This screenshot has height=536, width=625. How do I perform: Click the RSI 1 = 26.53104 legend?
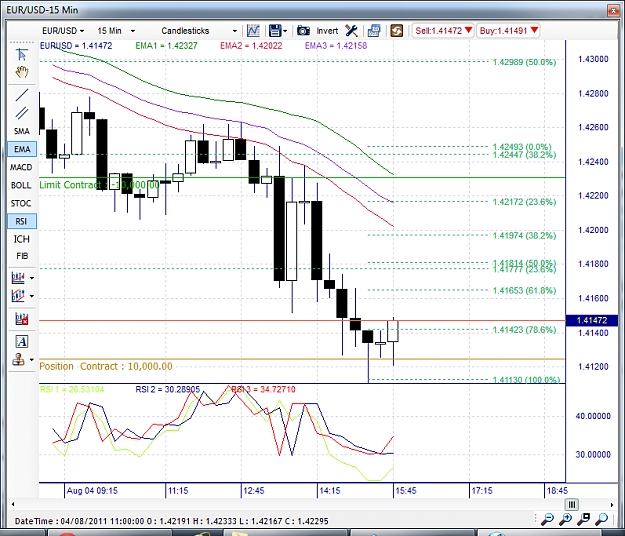click(72, 389)
